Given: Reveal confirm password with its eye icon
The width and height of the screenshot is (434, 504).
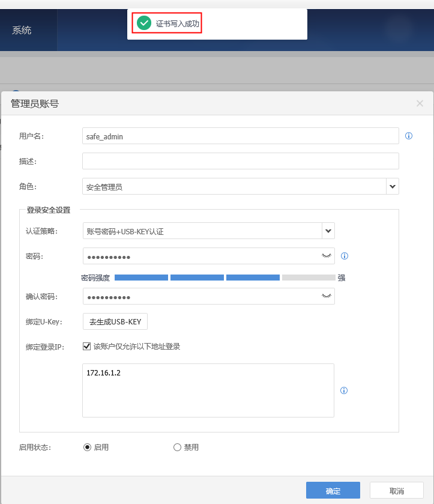Looking at the screenshot, I should [327, 296].
